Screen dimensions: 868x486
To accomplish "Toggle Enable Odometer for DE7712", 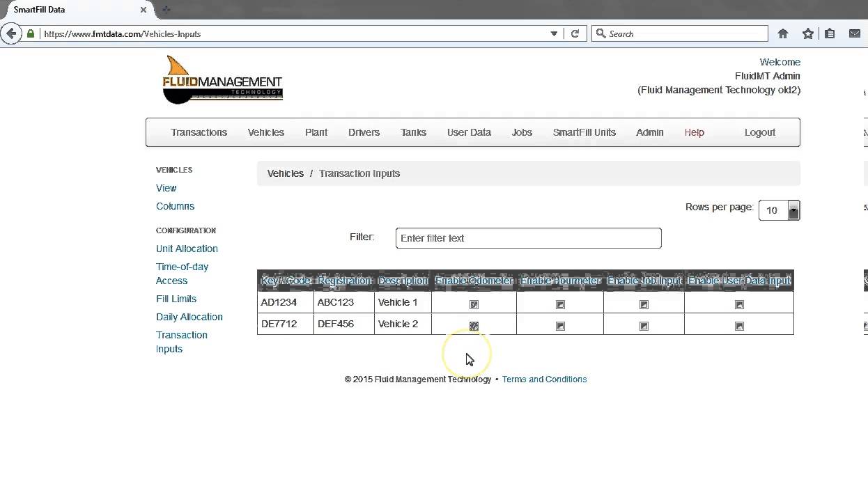I will click(474, 326).
